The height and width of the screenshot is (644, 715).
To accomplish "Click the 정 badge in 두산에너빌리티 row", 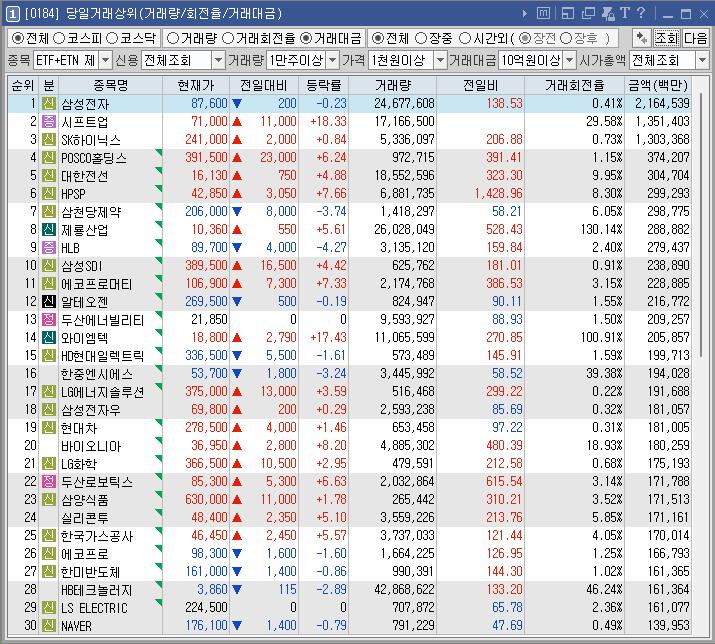I will tap(49, 319).
